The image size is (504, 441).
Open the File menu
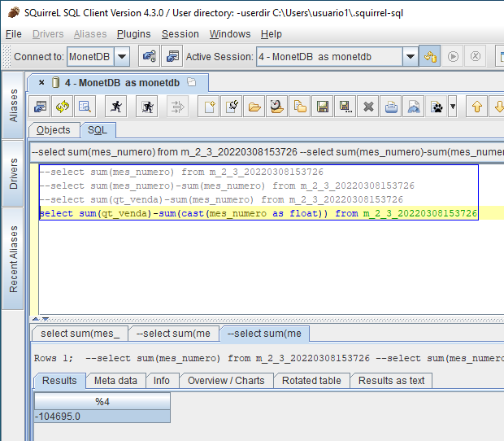coord(14,34)
